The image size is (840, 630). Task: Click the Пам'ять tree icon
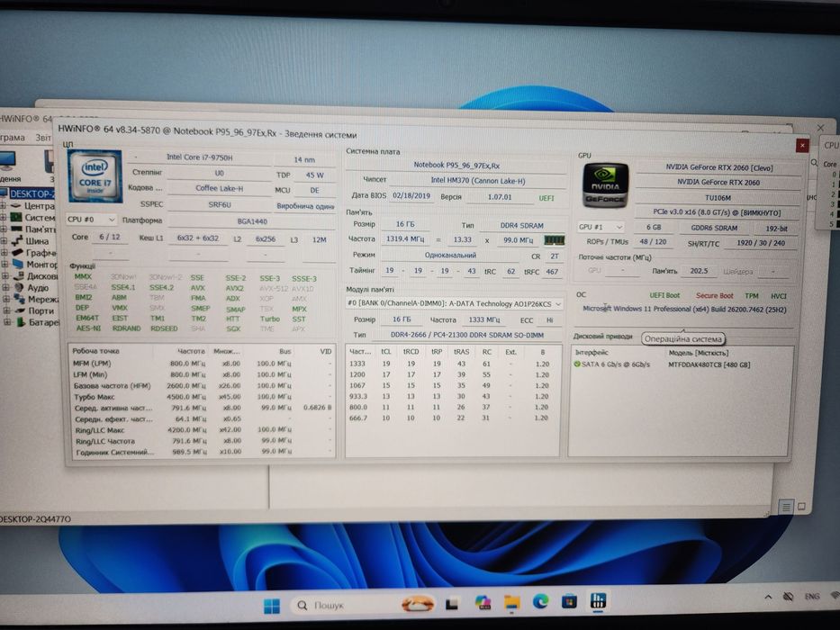tap(16, 229)
